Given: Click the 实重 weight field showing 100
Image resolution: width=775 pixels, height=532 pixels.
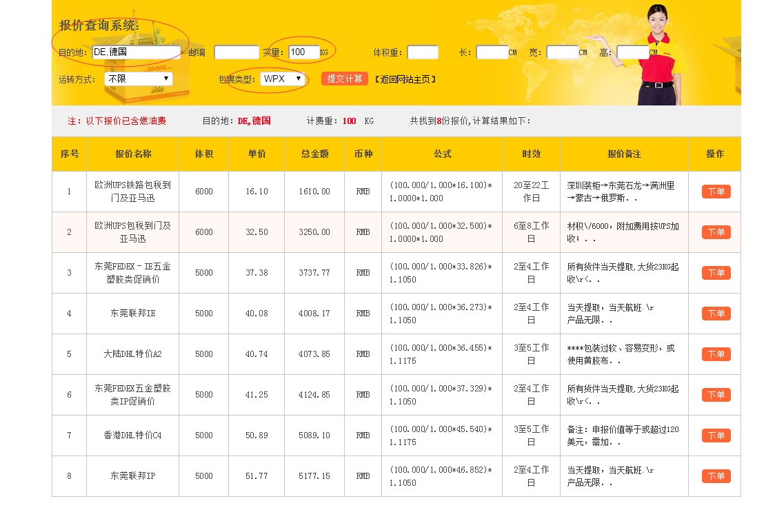Looking at the screenshot, I should pyautogui.click(x=304, y=52).
